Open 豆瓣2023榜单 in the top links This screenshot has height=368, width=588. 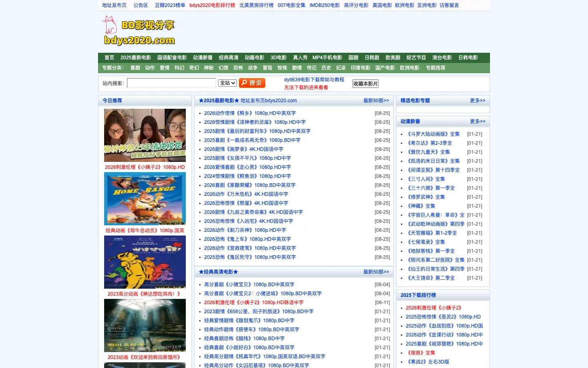tap(170, 5)
